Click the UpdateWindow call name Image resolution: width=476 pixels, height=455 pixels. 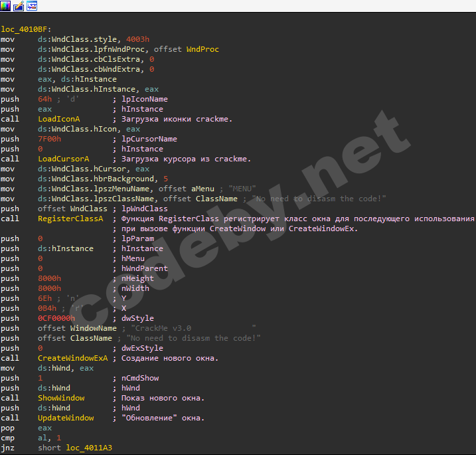(66, 418)
